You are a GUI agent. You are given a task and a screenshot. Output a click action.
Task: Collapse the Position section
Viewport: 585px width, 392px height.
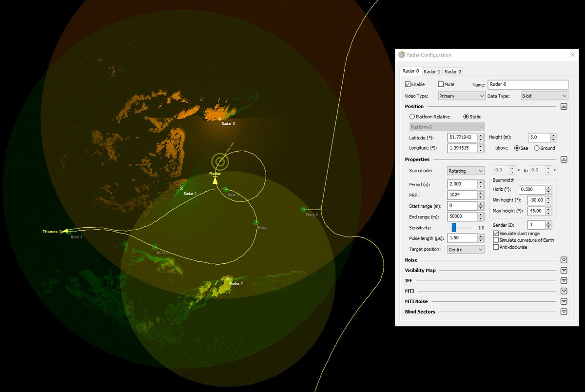point(564,106)
